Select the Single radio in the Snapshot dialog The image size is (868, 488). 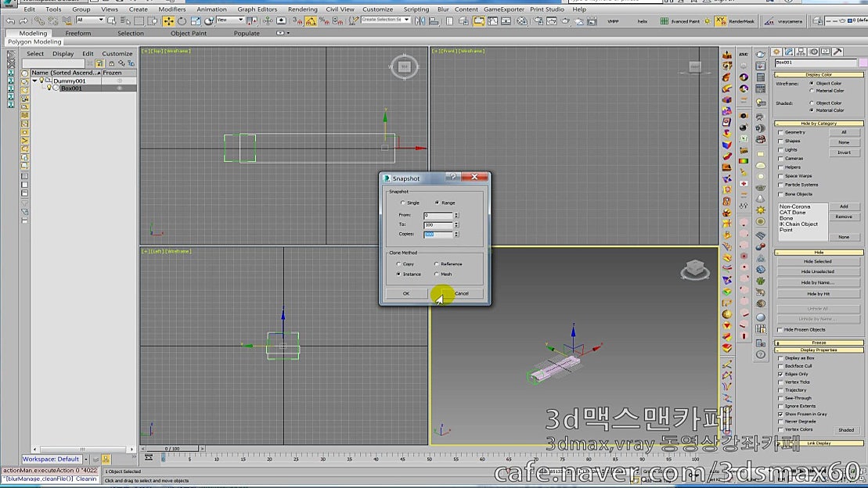click(402, 202)
